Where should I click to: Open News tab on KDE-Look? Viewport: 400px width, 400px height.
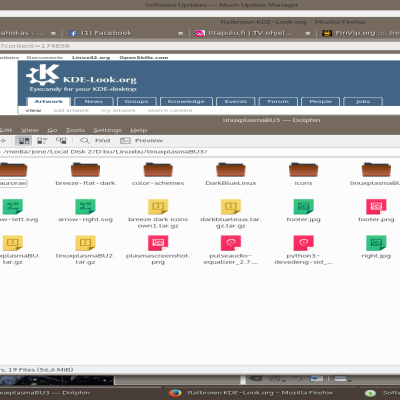point(94,101)
